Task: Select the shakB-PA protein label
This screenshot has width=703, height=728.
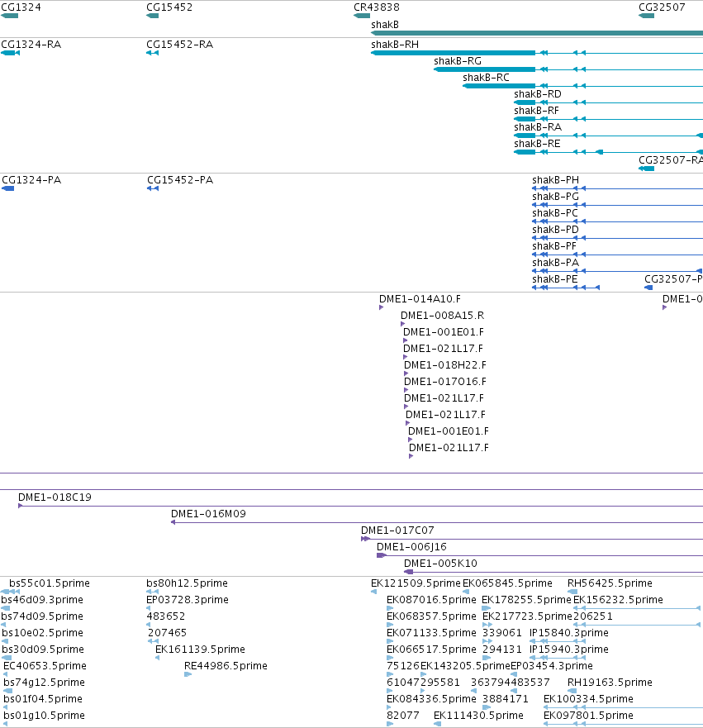Action: [x=555, y=263]
